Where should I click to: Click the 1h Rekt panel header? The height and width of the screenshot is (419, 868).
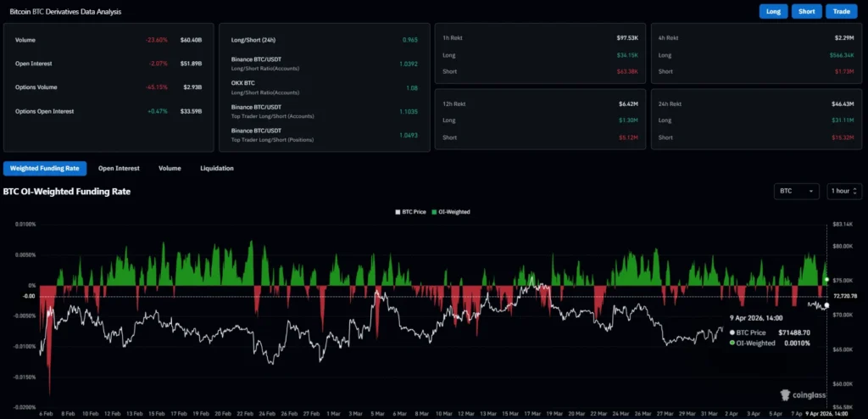tap(453, 39)
